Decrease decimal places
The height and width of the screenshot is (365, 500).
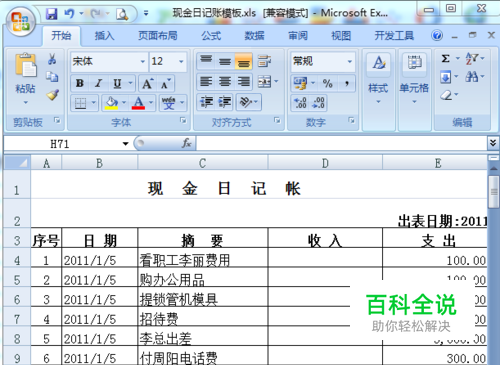click(318, 103)
